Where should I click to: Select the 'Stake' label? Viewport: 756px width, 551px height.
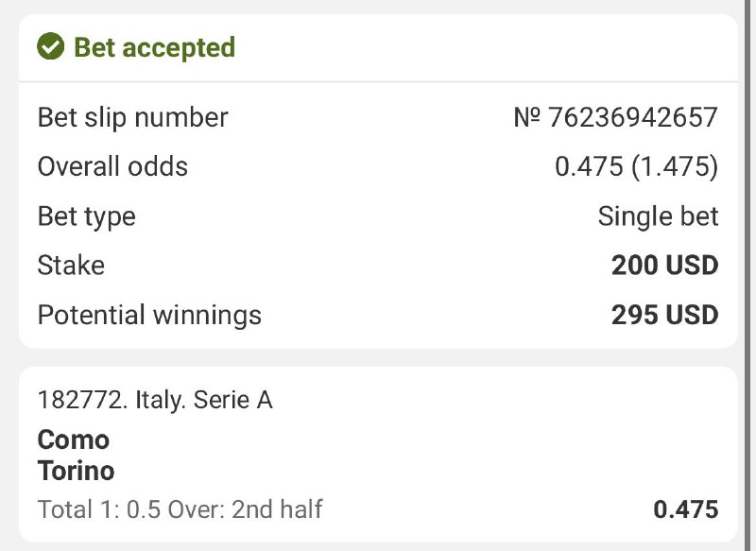click(x=71, y=266)
